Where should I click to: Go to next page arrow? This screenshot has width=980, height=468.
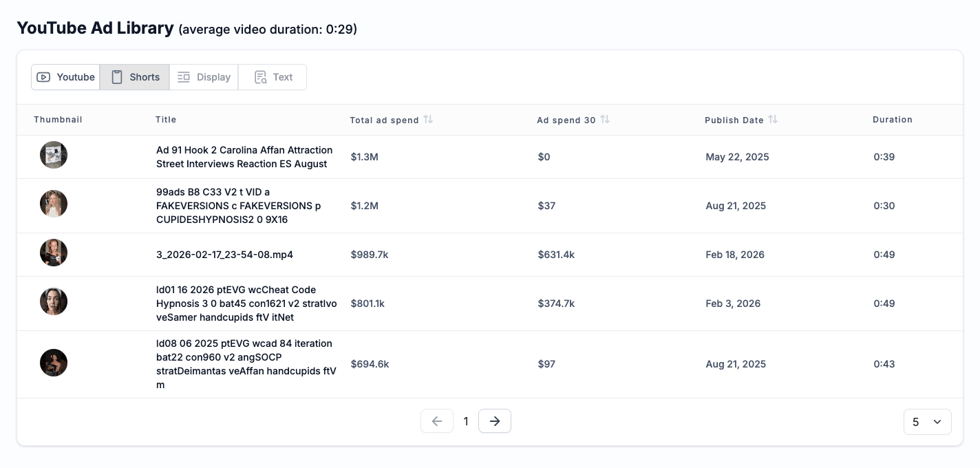[494, 421]
